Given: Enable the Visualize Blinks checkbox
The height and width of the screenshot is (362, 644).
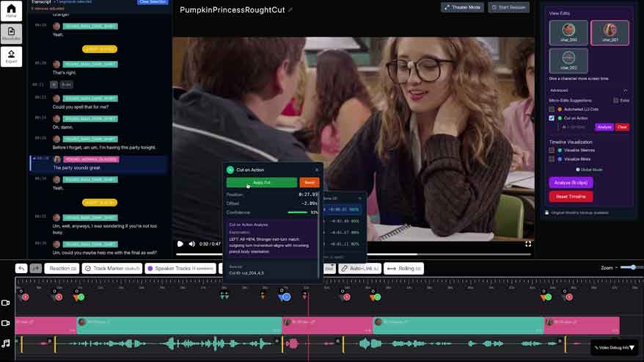Looking at the screenshot, I should point(552,159).
